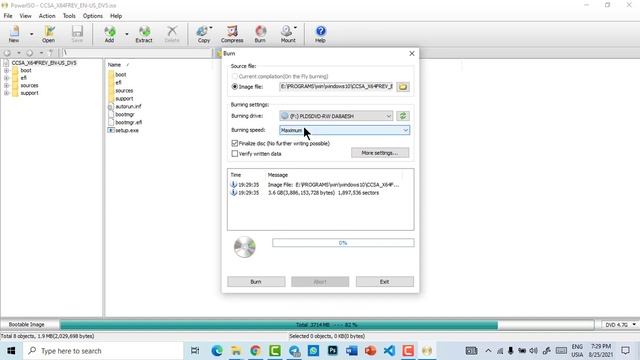The height and width of the screenshot is (360, 640).
Task: Select setup.exe in file list
Action: point(123,130)
